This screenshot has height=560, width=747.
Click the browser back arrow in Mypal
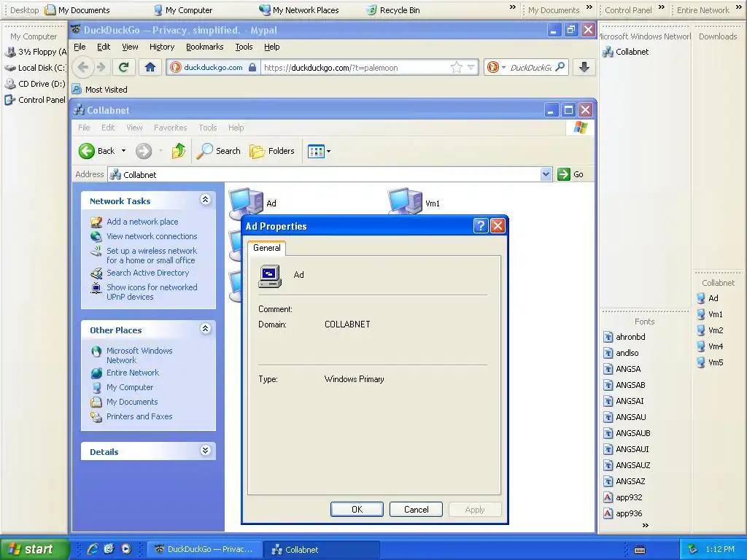point(83,67)
